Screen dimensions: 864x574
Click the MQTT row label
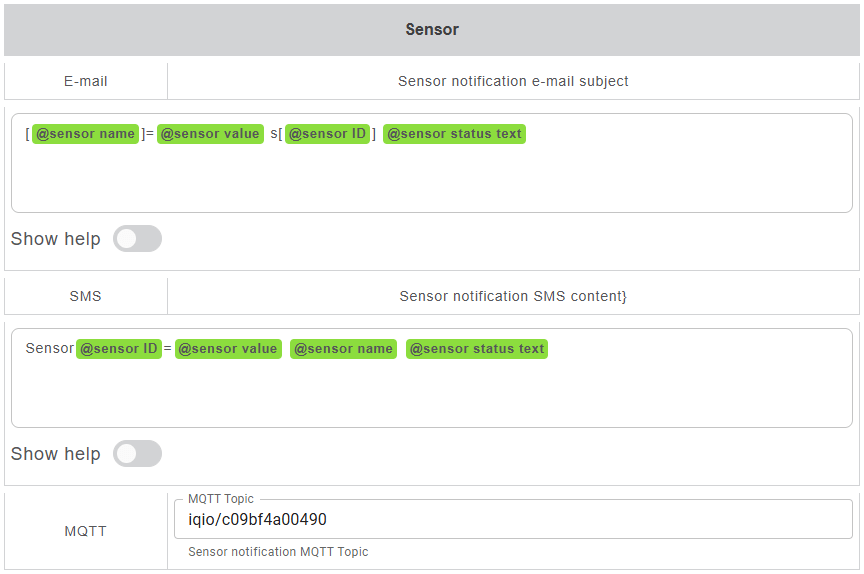click(x=86, y=531)
